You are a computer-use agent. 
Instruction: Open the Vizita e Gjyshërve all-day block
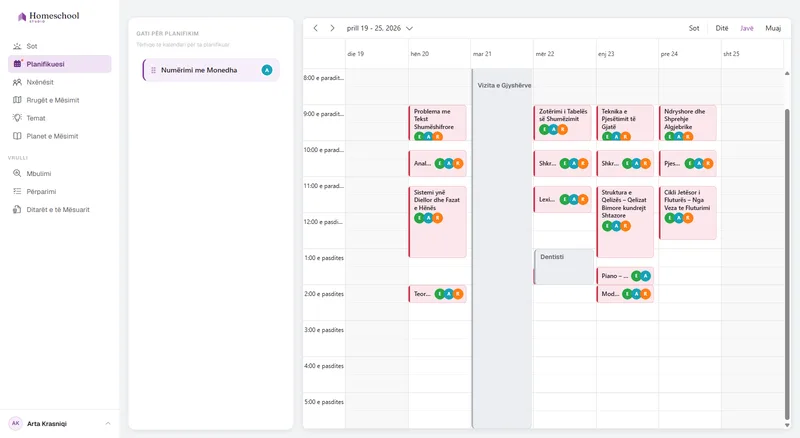503,249
